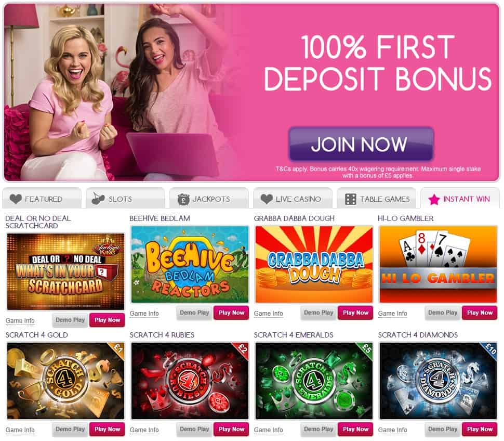This screenshot has height=441, width=504.
Task: Click the Hi Lo Gambler cards thumbnail
Action: (x=438, y=264)
